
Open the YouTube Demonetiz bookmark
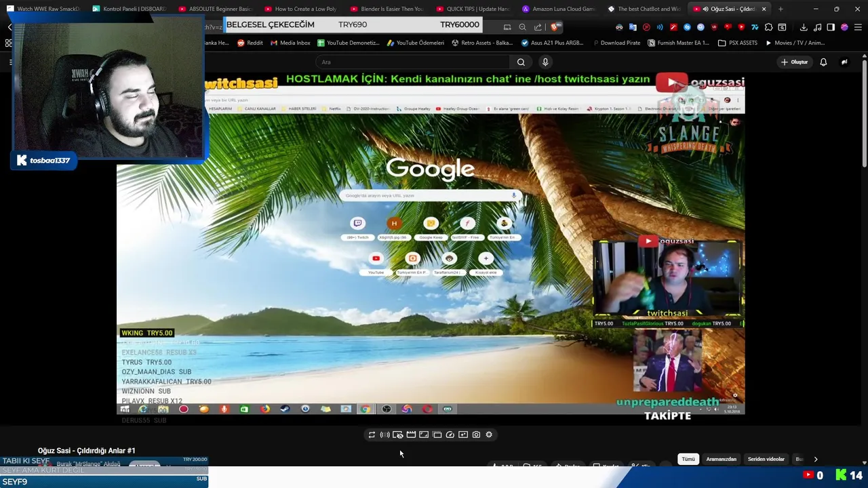click(x=348, y=43)
